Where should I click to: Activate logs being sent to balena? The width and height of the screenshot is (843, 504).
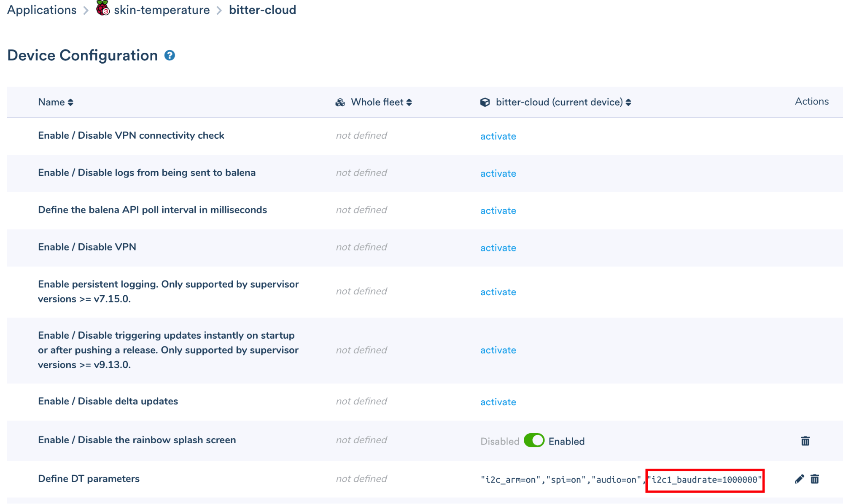pos(498,173)
